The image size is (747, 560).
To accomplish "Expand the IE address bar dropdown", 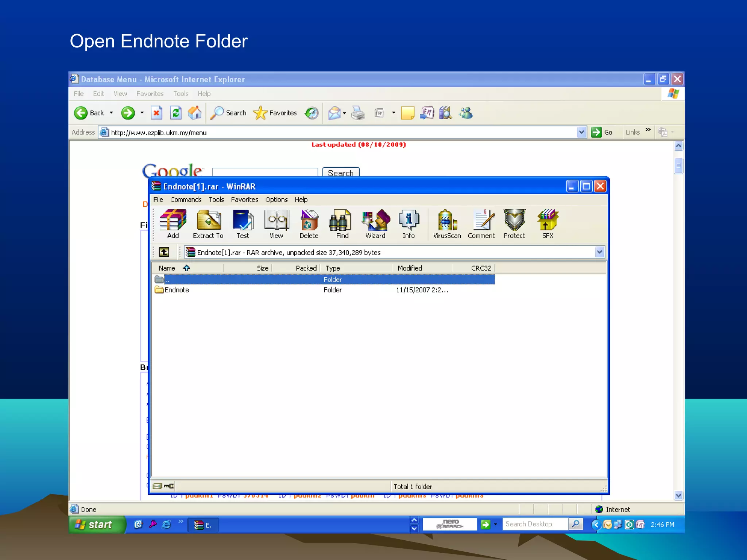I will 581,132.
